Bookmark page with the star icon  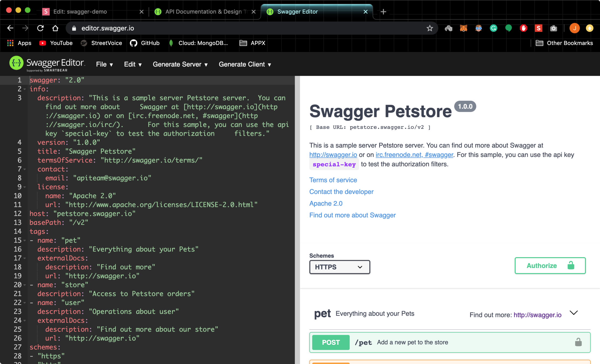tap(429, 28)
